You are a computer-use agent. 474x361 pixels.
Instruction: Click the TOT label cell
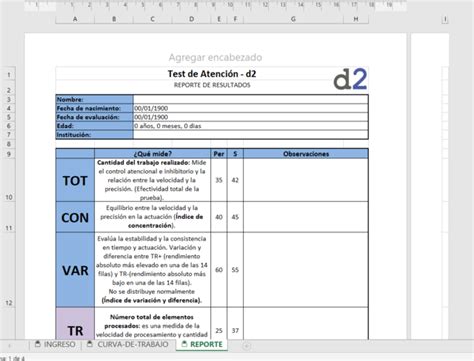pyautogui.click(x=75, y=180)
